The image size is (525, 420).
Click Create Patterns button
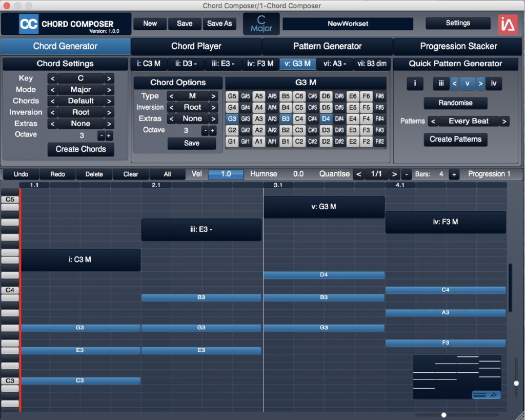(x=455, y=139)
